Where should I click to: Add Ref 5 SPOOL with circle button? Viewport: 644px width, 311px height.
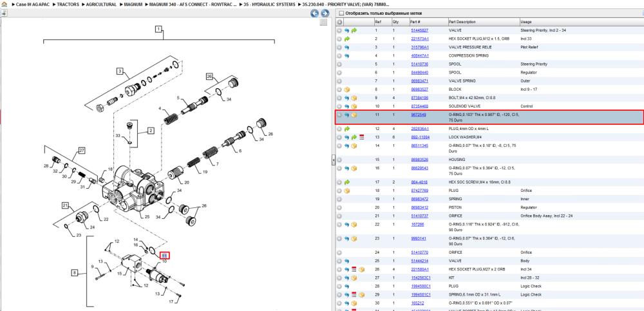click(x=339, y=64)
